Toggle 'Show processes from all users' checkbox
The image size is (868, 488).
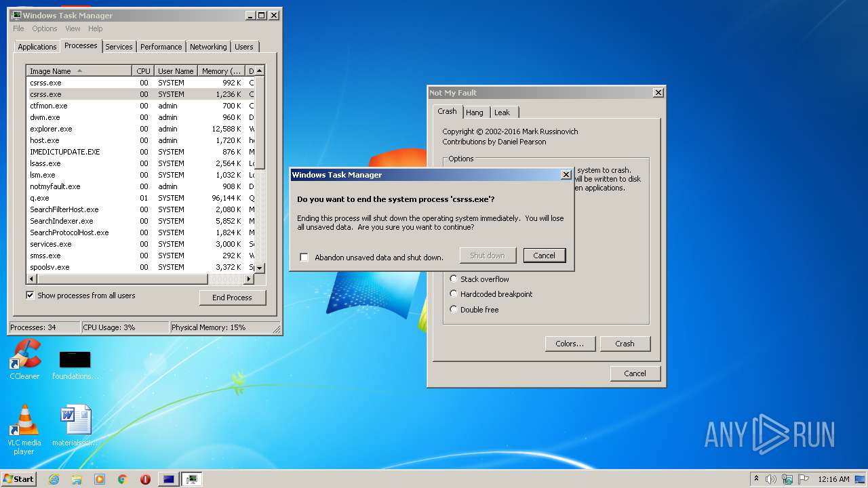(30, 295)
